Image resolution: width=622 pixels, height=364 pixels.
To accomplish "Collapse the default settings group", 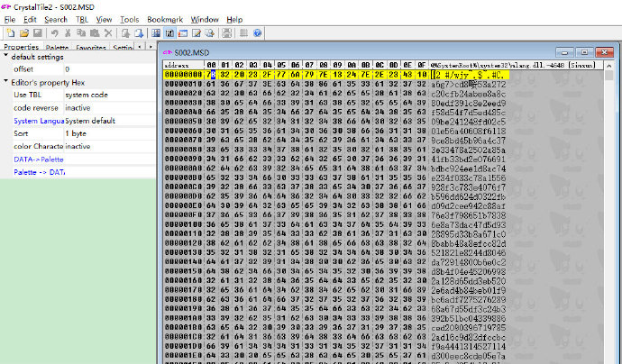I will pyautogui.click(x=6, y=56).
